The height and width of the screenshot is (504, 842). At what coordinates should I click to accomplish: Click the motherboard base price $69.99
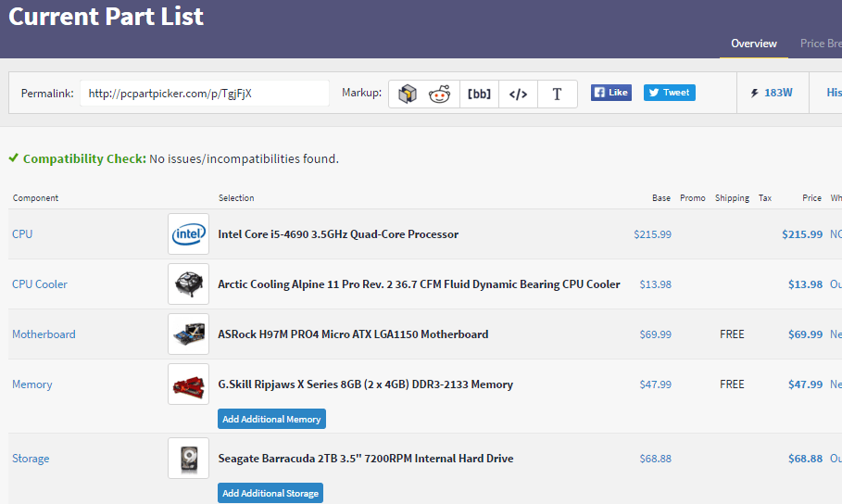pyautogui.click(x=656, y=334)
